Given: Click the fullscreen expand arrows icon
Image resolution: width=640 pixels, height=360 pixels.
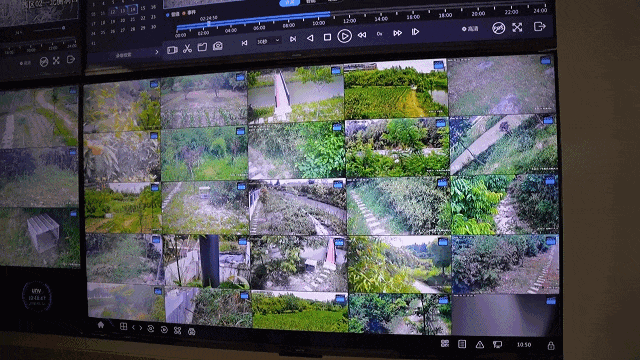Looking at the screenshot, I should [517, 27].
